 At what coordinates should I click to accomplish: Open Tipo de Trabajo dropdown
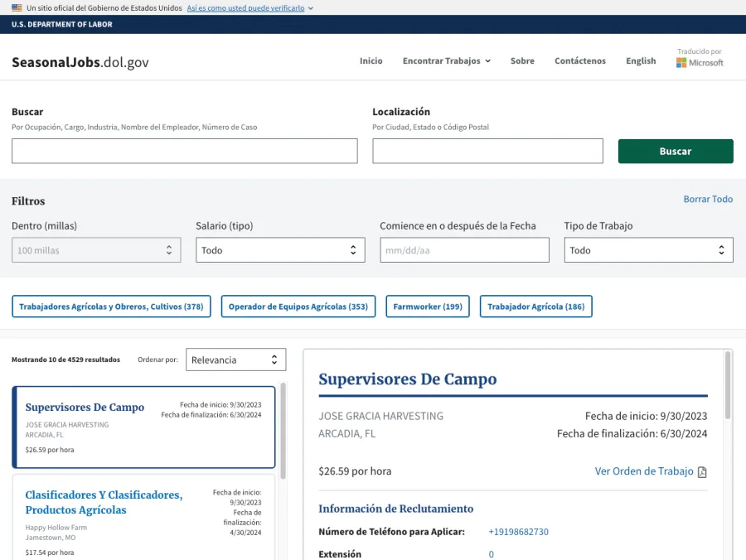(648, 250)
